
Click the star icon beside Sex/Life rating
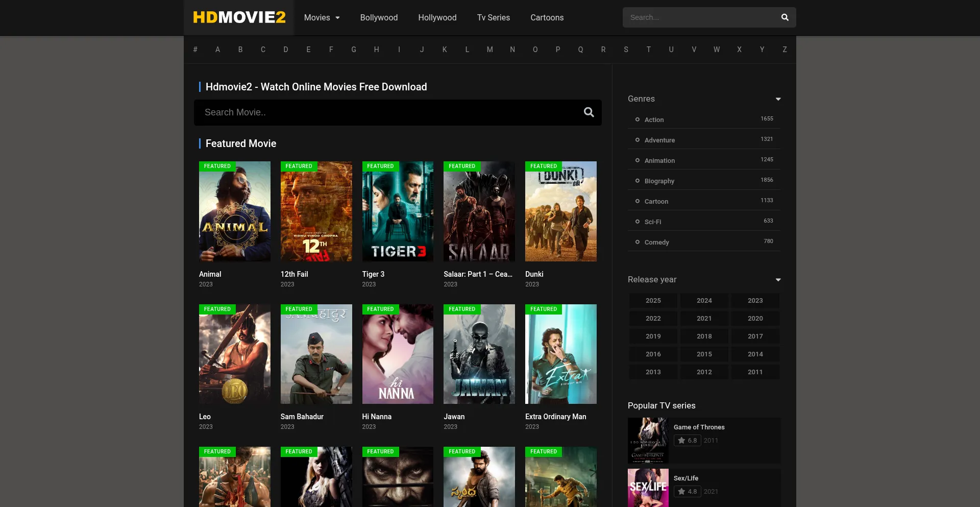[682, 491]
